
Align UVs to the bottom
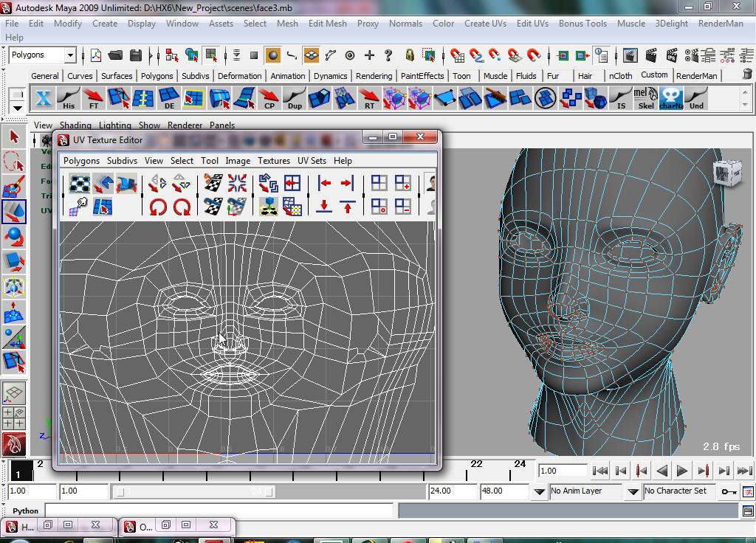click(x=325, y=207)
